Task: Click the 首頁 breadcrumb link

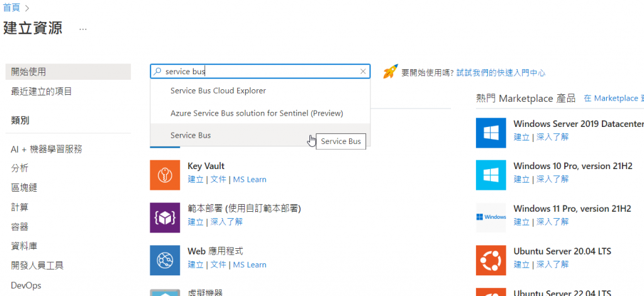Action: (11, 8)
